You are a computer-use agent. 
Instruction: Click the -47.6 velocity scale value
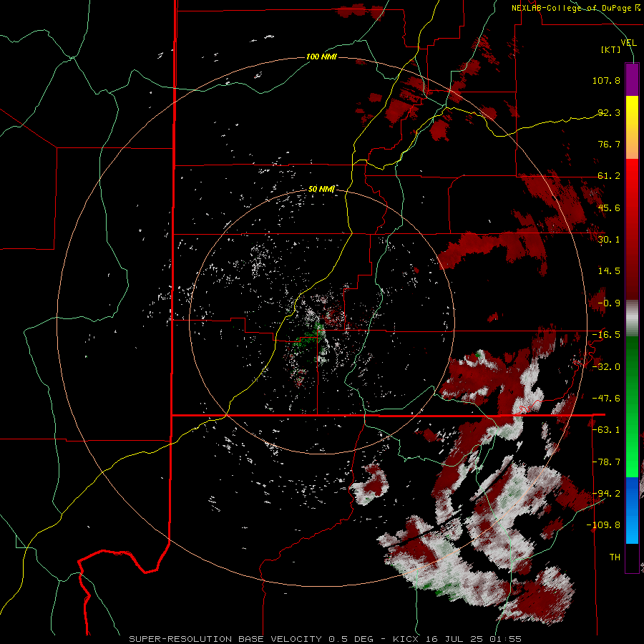click(606, 399)
